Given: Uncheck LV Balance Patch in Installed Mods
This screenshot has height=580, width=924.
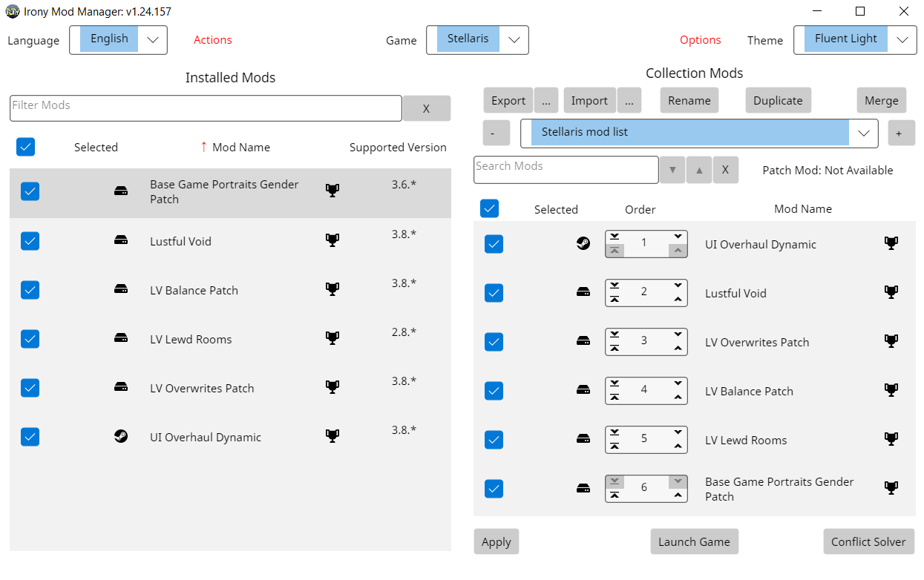Looking at the screenshot, I should tap(30, 289).
